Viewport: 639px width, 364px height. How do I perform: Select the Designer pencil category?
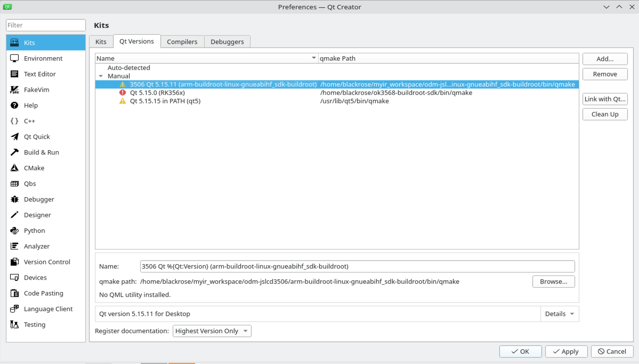coord(46,215)
